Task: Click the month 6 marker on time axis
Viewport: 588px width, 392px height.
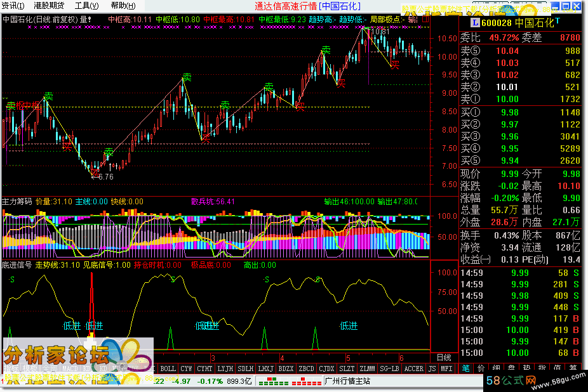Action: (x=401, y=358)
